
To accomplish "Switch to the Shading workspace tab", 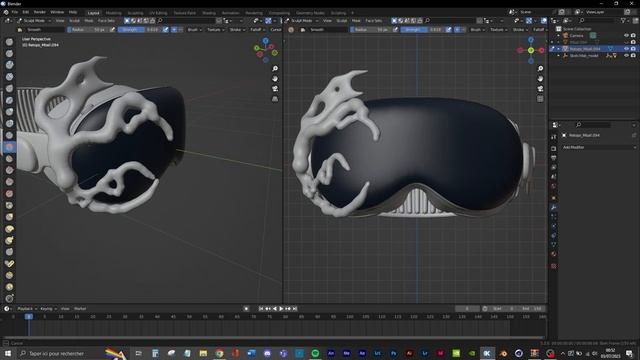I will 209,13.
